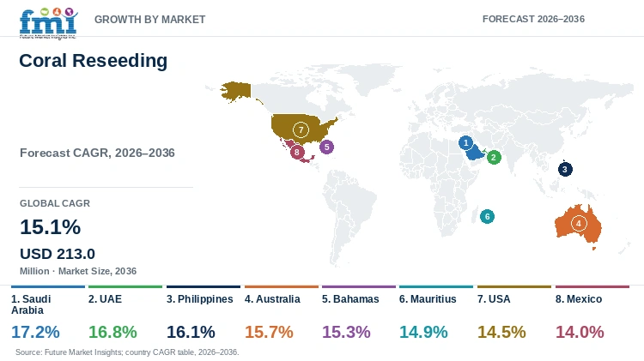
Task: Click the '6. Mauritius' label
Action: pyautogui.click(x=428, y=299)
